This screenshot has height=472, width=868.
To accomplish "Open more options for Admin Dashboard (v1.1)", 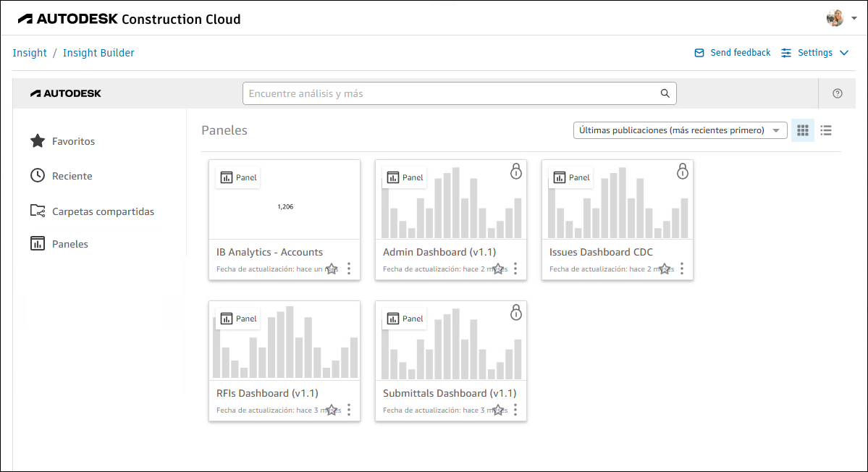I will (x=515, y=269).
